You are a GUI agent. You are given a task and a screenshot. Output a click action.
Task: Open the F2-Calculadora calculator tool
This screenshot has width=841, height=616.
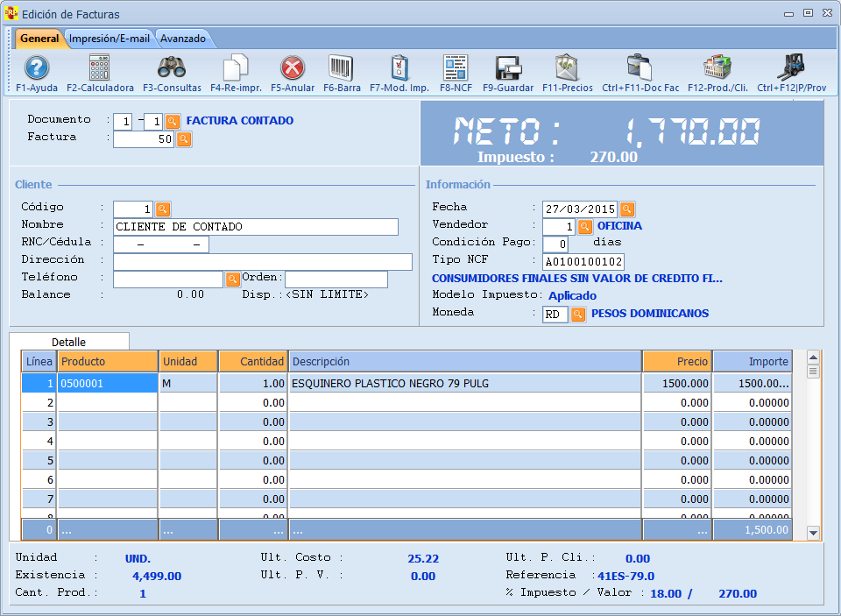click(x=100, y=68)
